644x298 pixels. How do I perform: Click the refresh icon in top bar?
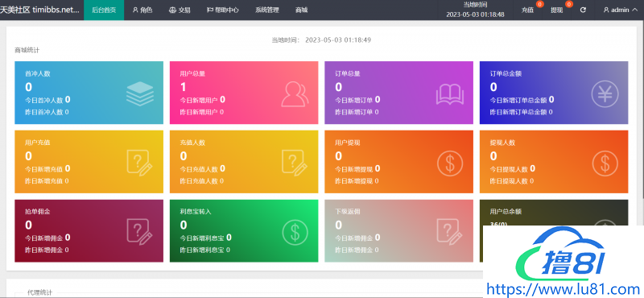pyautogui.click(x=583, y=10)
